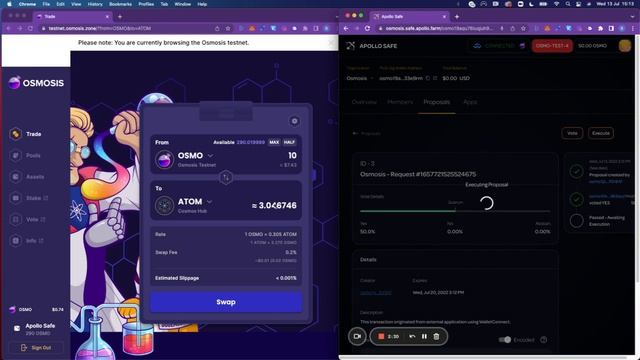Screen dimensions: 640x360
Task: Open a new tab in the Apollo Safe browser window
Action: click(457, 17)
